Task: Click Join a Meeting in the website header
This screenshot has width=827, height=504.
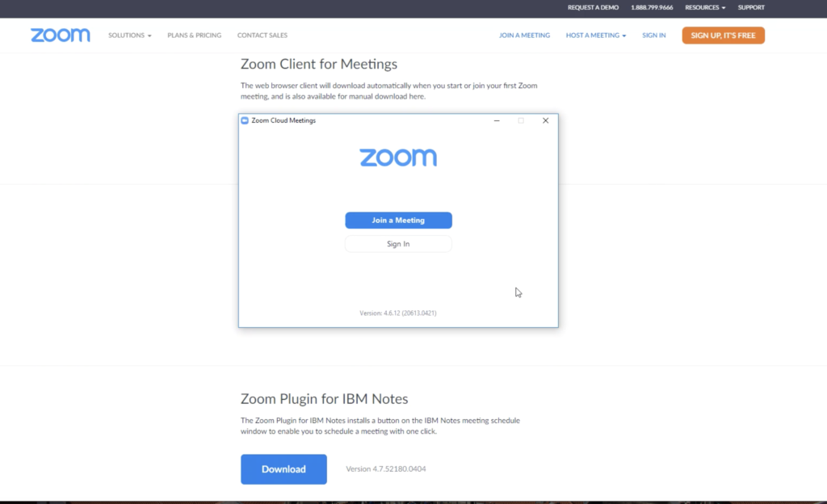Action: (x=524, y=36)
